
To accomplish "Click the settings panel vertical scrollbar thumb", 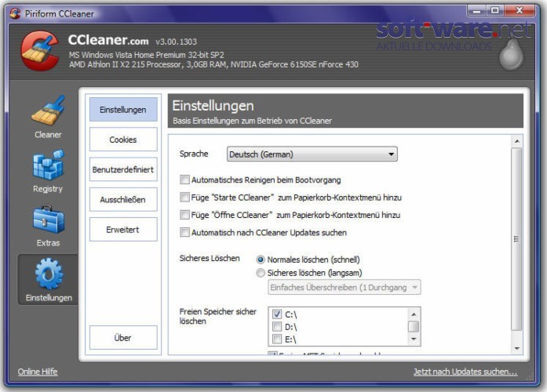I will pyautogui.click(x=516, y=239).
